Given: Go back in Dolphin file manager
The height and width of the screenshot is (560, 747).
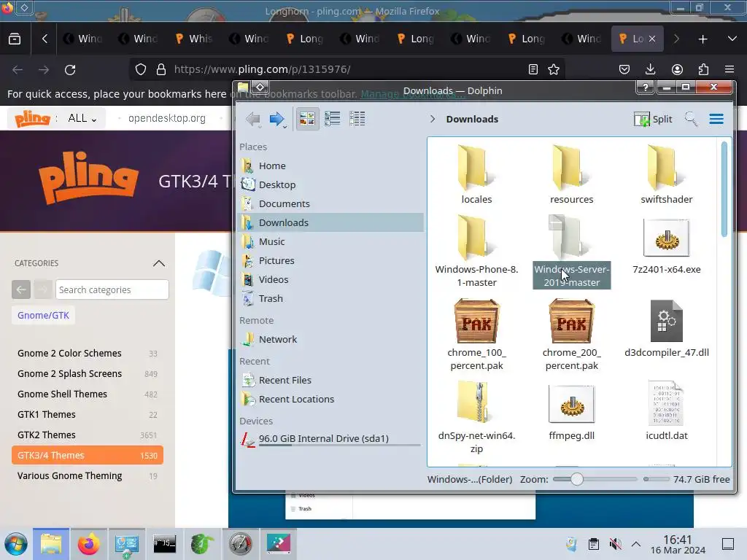Looking at the screenshot, I should [253, 119].
